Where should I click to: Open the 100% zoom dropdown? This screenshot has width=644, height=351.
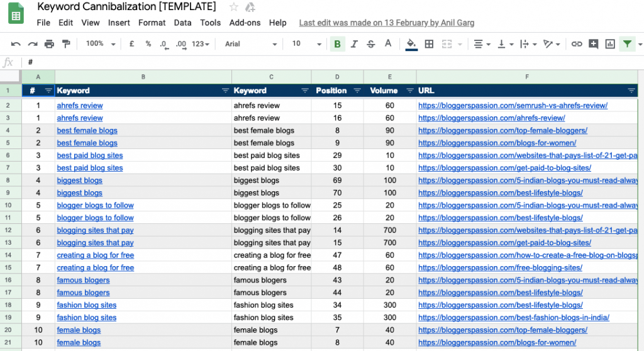point(100,43)
